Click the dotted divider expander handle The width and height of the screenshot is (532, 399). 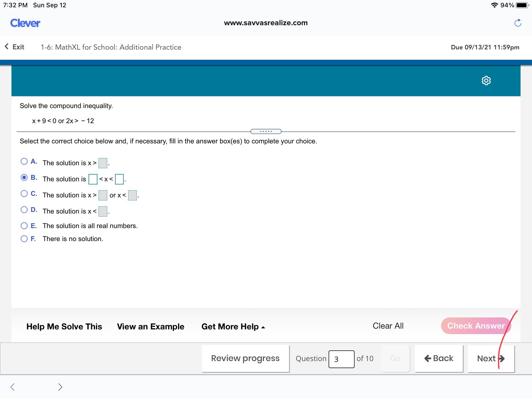[266, 131]
